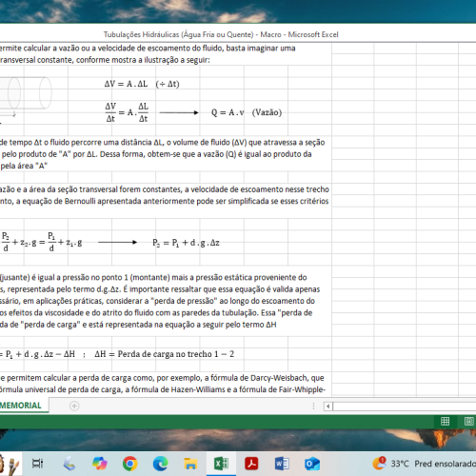Open File Explorer folder icon
The height and width of the screenshot is (476, 476).
click(190, 464)
